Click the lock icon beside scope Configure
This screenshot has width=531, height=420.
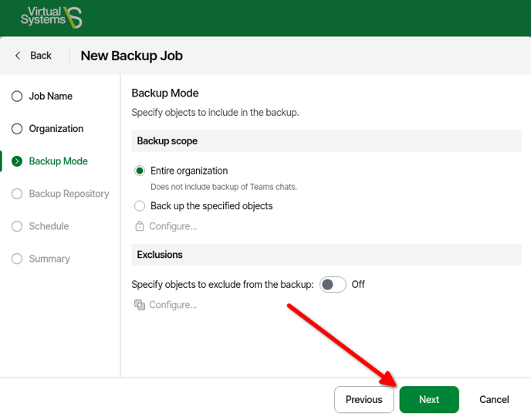coord(140,226)
